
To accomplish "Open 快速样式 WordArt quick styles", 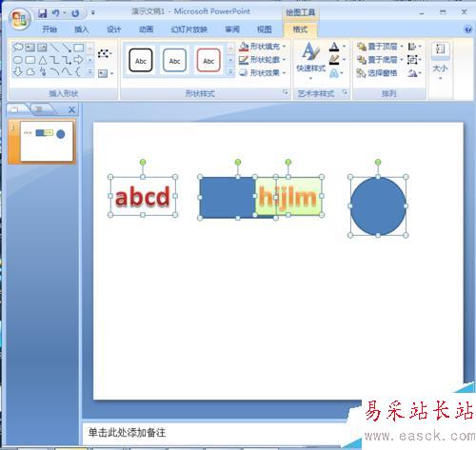I will (310, 61).
